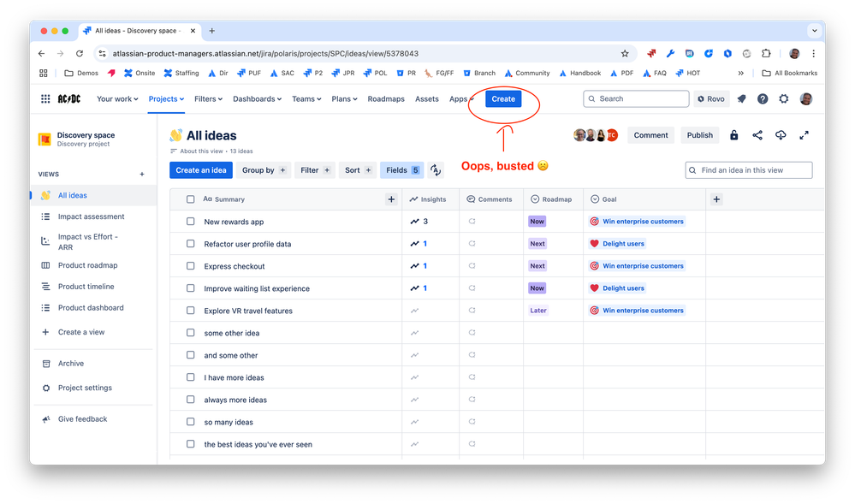Show more bookmarks with double chevron
This screenshot has height=504, width=855.
740,73
